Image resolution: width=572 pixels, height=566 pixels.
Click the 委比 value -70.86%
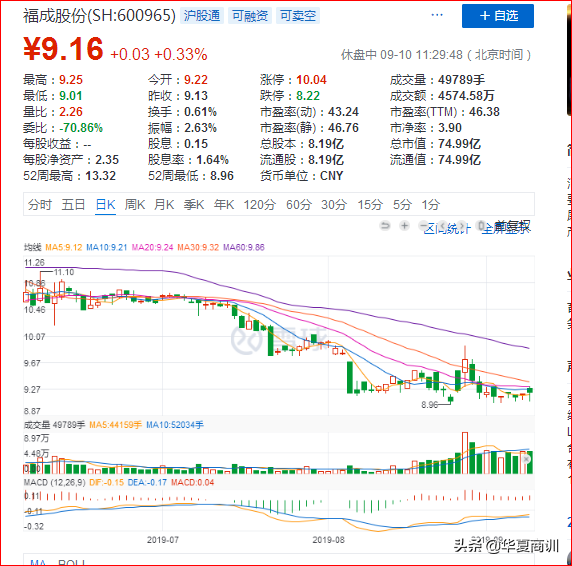[x=81, y=128]
